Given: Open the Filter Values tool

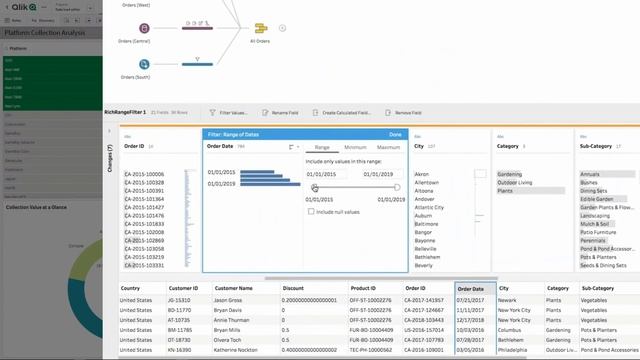Looking at the screenshot, I should [x=228, y=113].
